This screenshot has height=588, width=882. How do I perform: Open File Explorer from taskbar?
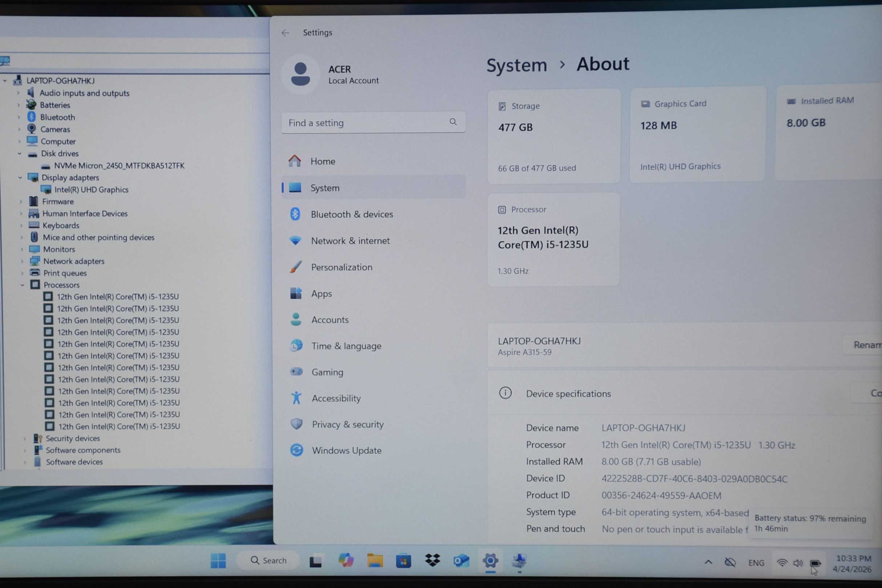pos(375,561)
